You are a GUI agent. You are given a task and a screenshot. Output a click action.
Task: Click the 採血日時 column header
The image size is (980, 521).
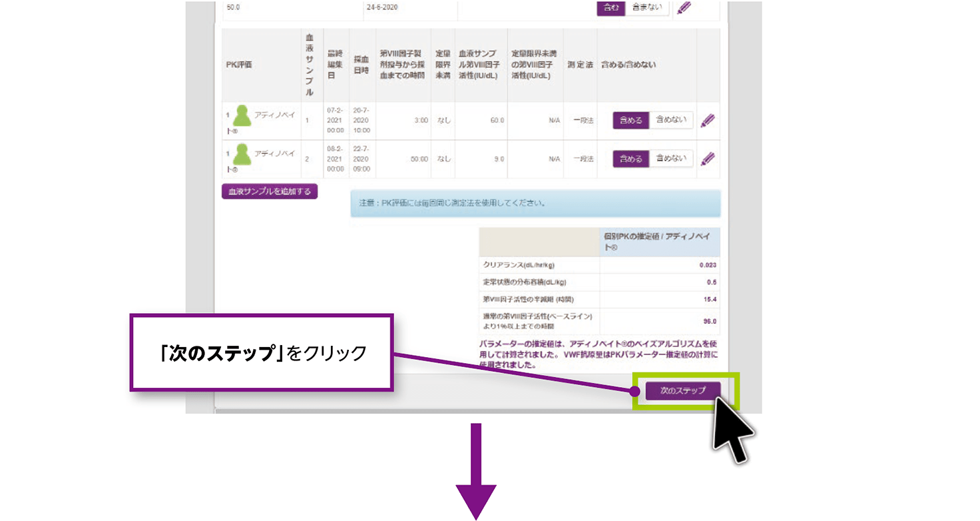point(361,65)
